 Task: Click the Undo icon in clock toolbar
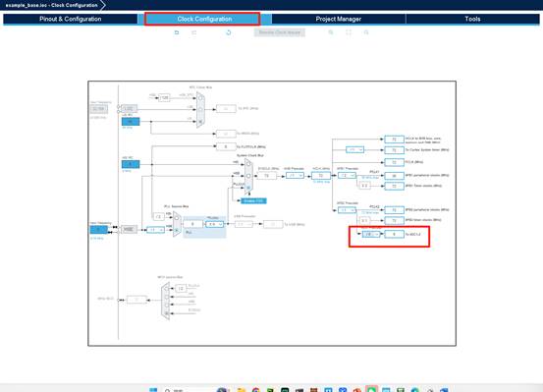coord(177,32)
